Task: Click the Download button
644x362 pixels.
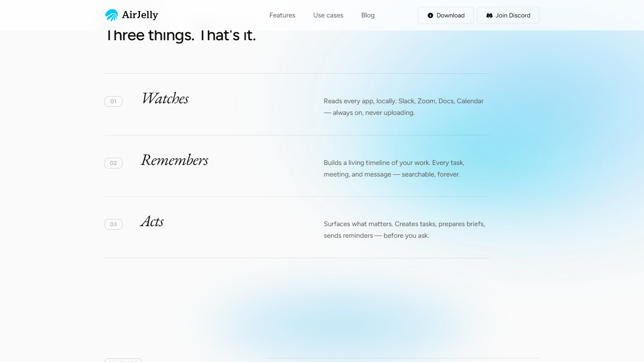Action: tap(446, 15)
